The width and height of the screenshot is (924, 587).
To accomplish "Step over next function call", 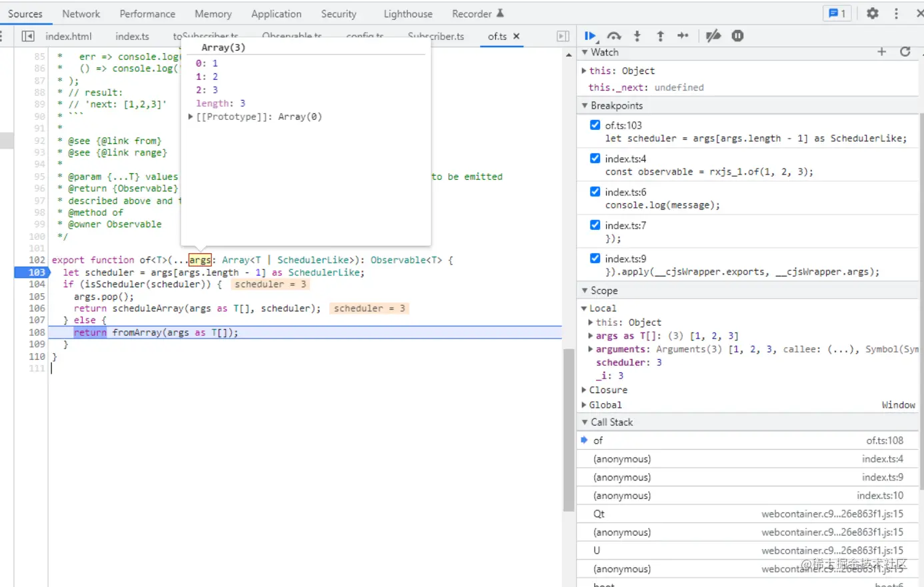I will pyautogui.click(x=614, y=36).
